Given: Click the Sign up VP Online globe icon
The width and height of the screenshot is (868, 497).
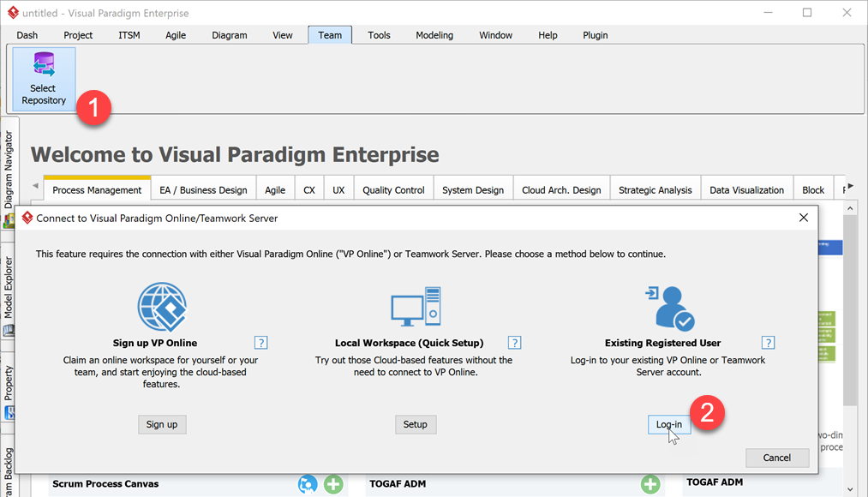Looking at the screenshot, I should [x=162, y=307].
